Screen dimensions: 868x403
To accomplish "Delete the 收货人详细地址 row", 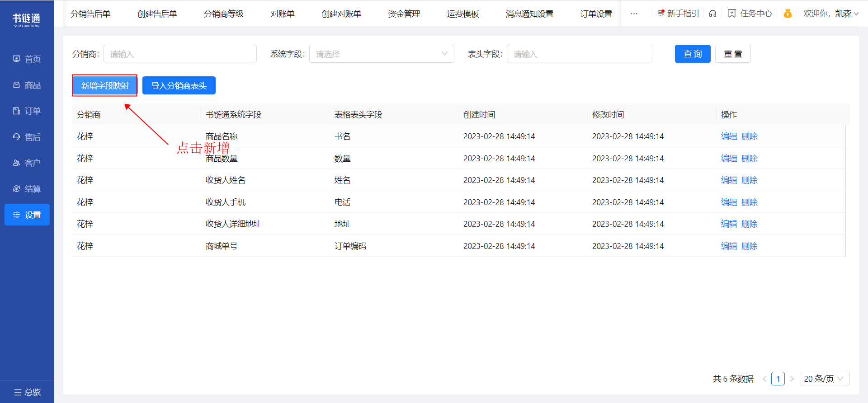I will (750, 224).
